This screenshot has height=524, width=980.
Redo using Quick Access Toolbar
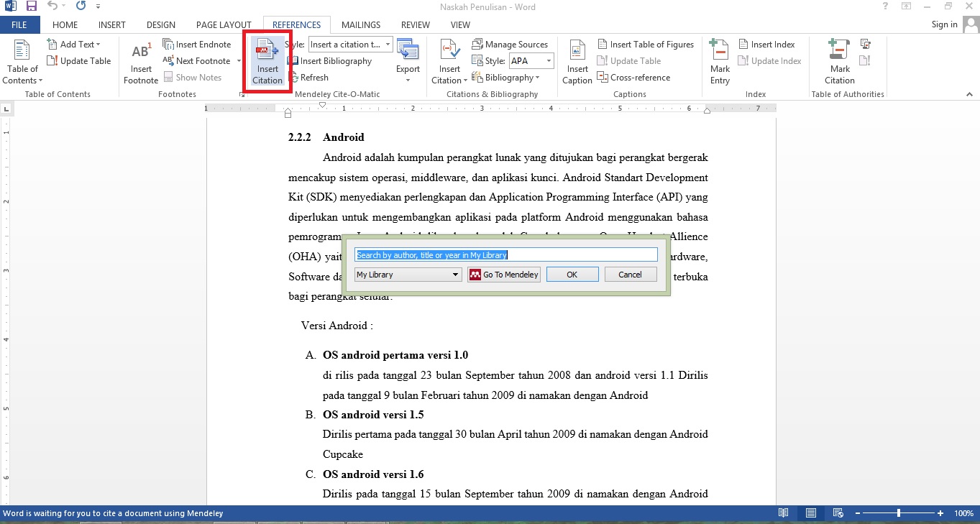(81, 6)
